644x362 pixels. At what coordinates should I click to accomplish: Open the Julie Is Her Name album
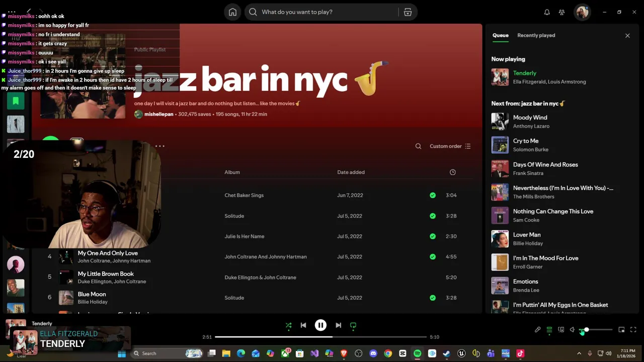[x=244, y=236]
